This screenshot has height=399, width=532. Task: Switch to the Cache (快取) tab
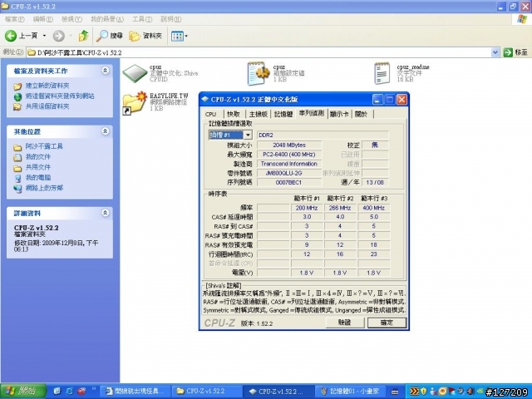[234, 115]
